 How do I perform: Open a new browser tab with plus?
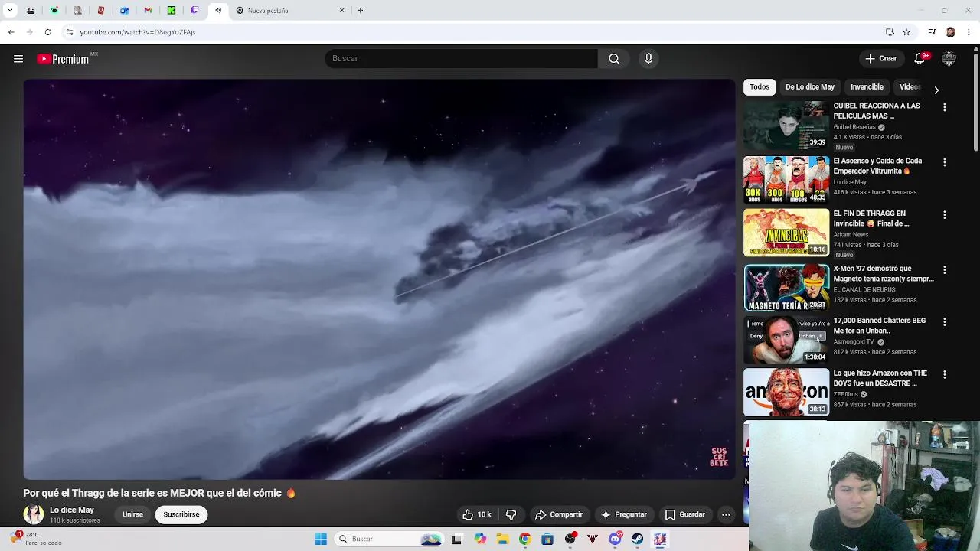point(360,11)
